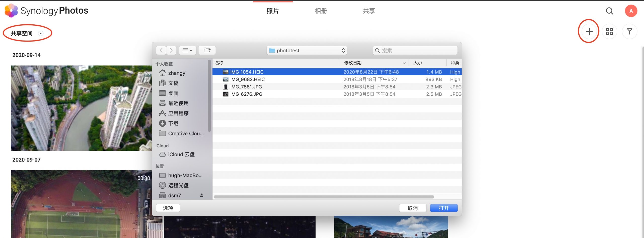Click the IMG_6276.JPG file thumbnail icon
The width and height of the screenshot is (644, 238).
coord(226,94)
